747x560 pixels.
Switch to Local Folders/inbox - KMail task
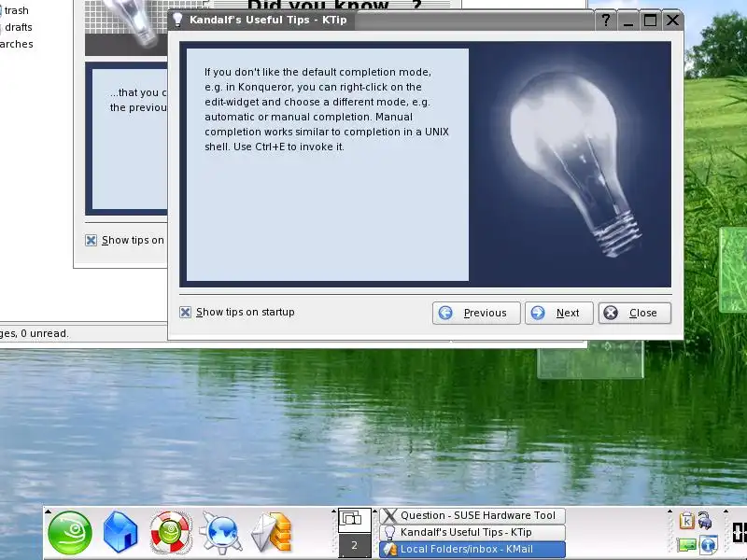pyautogui.click(x=472, y=549)
